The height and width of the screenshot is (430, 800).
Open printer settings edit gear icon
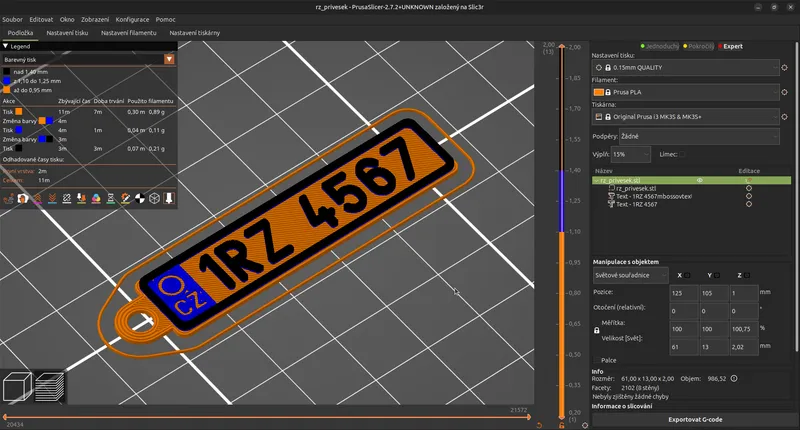(x=785, y=117)
